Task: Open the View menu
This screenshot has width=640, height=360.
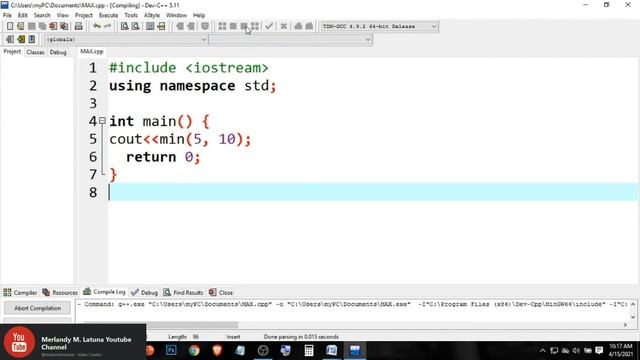Action: [62, 15]
